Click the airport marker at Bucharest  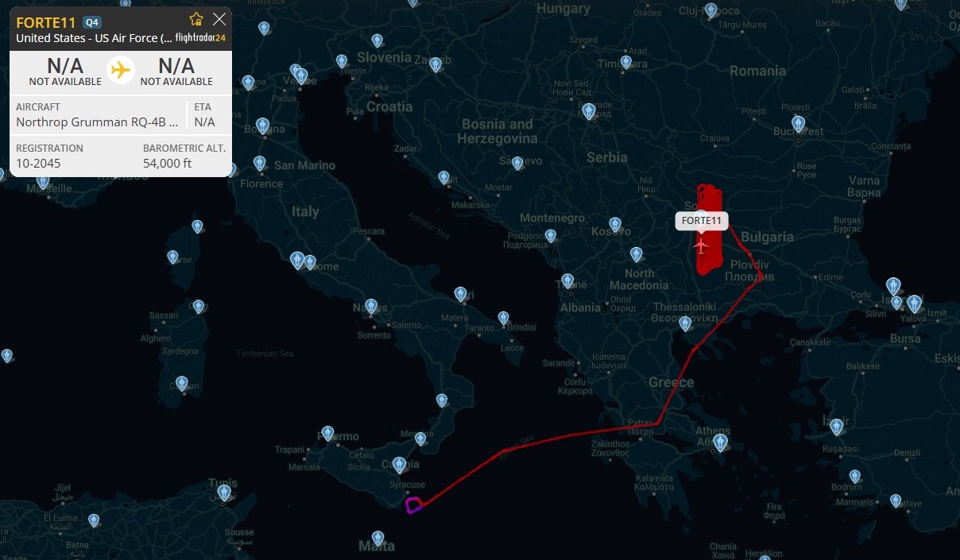tap(798, 124)
